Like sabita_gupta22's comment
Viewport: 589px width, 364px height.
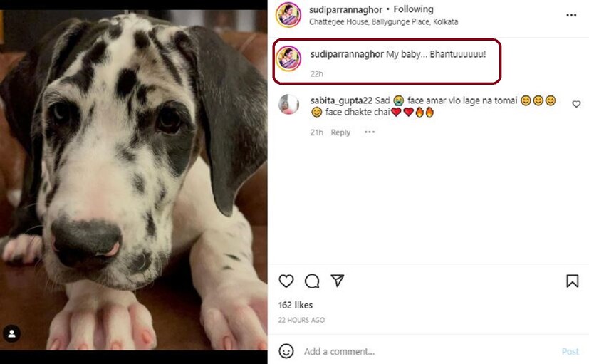coord(576,104)
